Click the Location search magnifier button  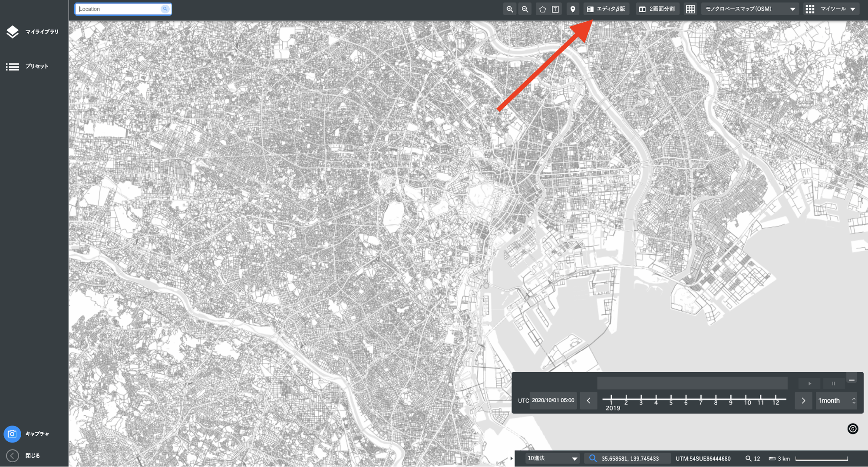coord(165,9)
